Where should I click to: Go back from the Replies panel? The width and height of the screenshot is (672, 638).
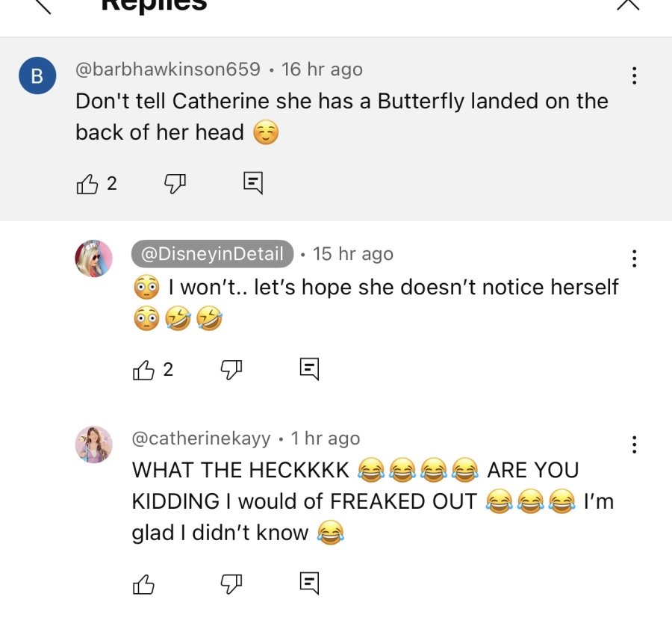coord(43,5)
